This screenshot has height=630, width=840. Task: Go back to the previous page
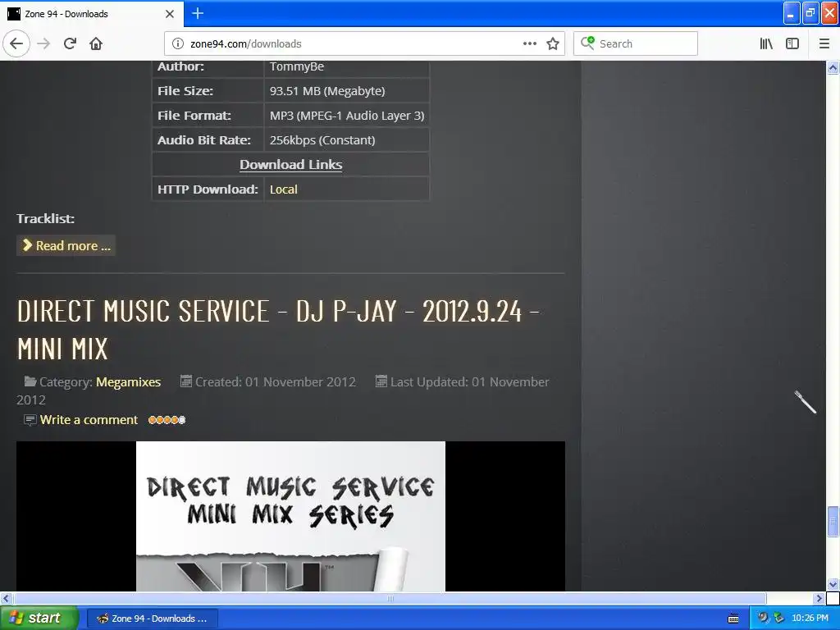coord(16,43)
